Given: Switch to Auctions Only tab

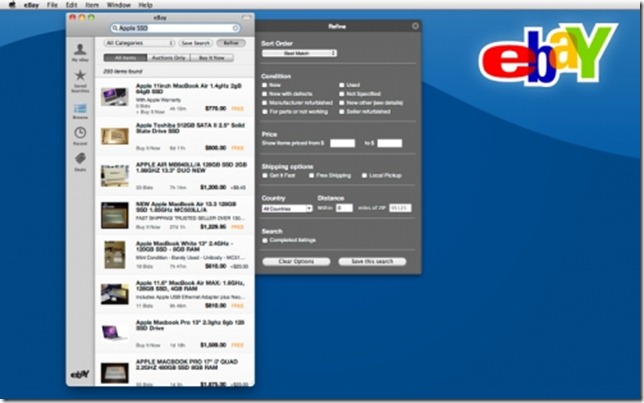Looking at the screenshot, I should pyautogui.click(x=169, y=58).
